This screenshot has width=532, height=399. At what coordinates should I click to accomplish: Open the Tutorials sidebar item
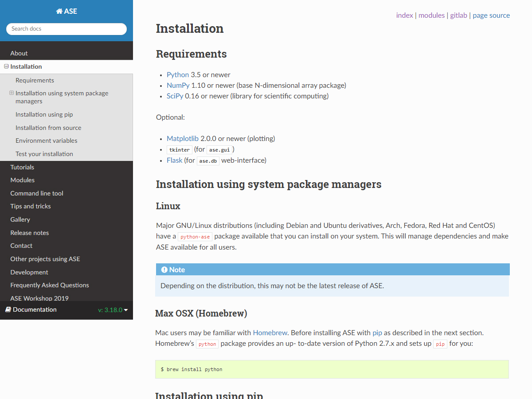point(22,167)
